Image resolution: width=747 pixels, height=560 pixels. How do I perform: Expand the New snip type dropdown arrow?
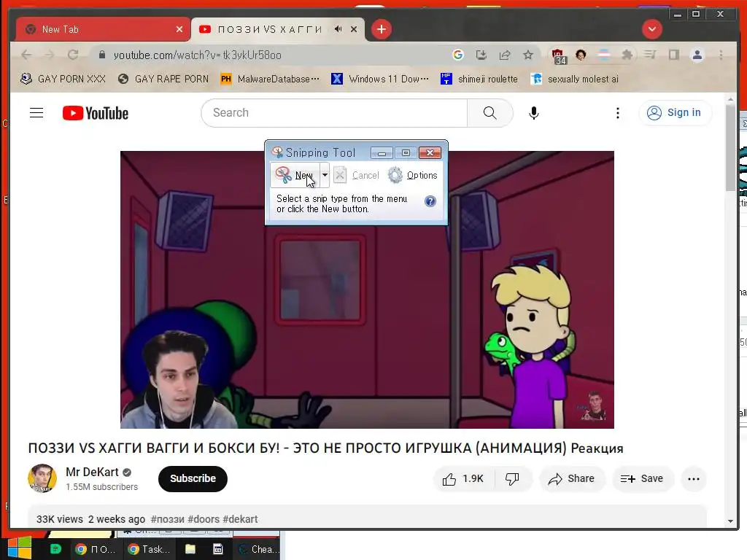tap(325, 175)
